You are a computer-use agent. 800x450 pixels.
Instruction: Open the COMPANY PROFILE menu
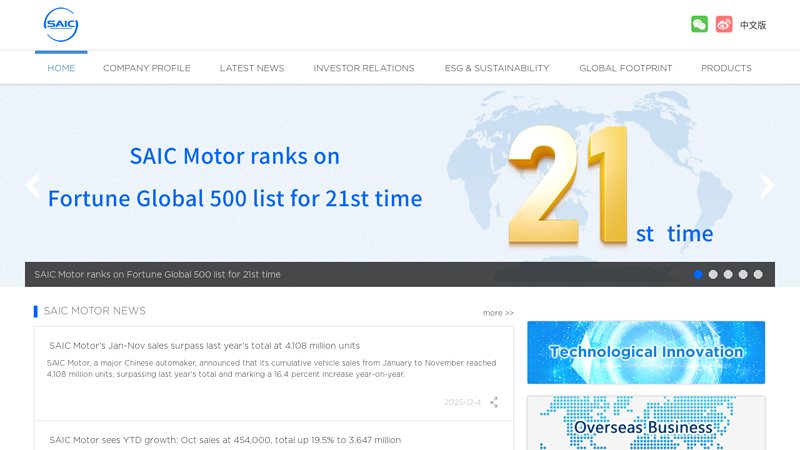coord(147,68)
